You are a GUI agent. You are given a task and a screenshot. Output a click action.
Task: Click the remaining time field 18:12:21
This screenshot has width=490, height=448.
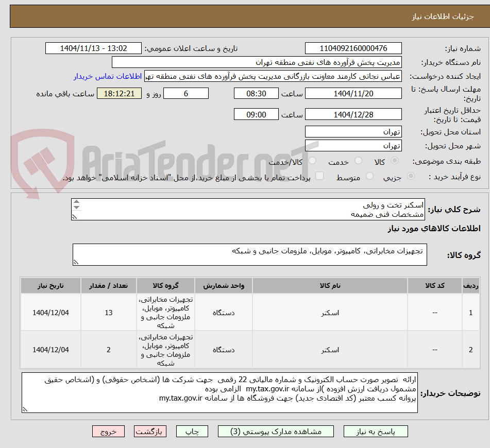[119, 93]
